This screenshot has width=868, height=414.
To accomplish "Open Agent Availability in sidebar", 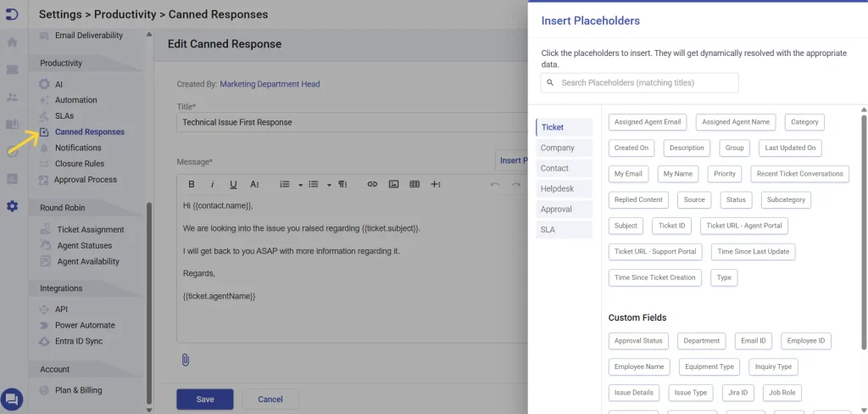I will (88, 261).
